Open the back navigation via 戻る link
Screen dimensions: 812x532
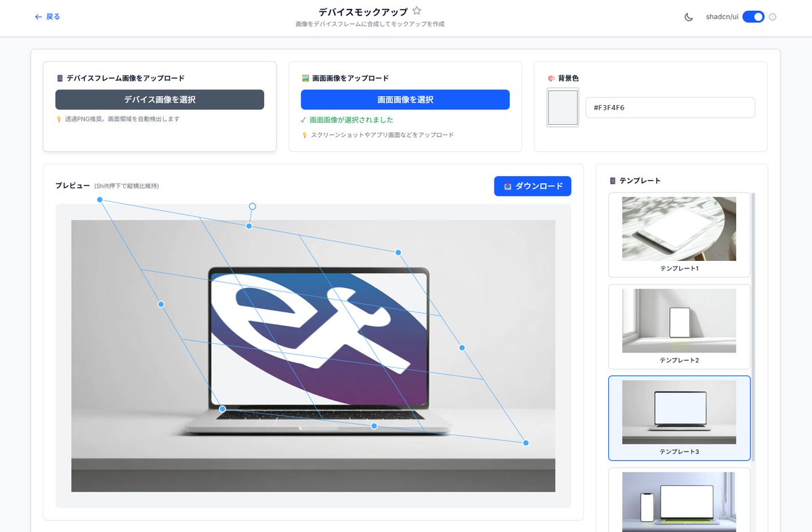[x=46, y=16]
